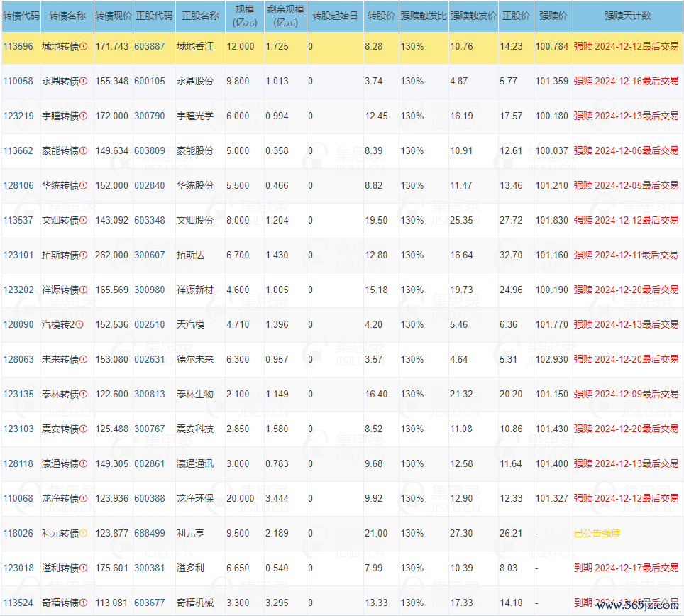Open bond code 113524 link
Screen dimensions: 684x616
click(x=18, y=603)
